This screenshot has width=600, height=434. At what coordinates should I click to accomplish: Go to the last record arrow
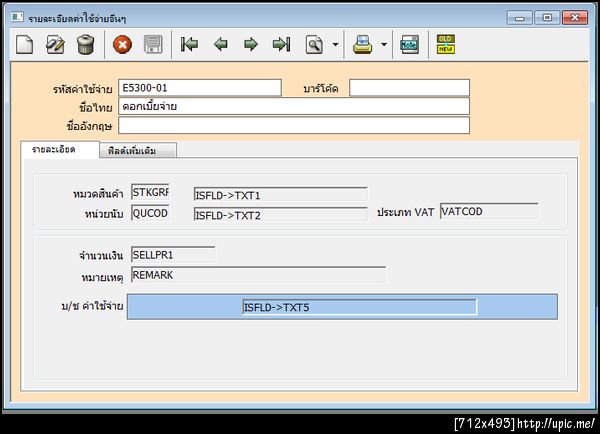pyautogui.click(x=281, y=44)
